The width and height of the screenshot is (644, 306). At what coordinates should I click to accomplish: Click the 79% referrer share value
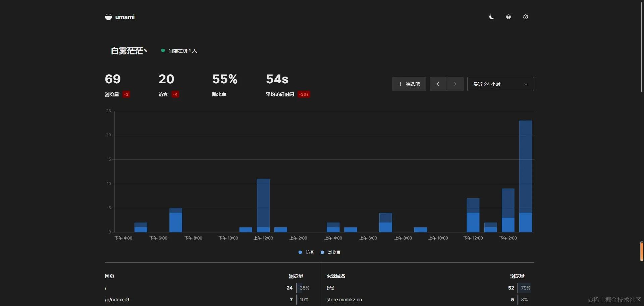click(x=526, y=288)
